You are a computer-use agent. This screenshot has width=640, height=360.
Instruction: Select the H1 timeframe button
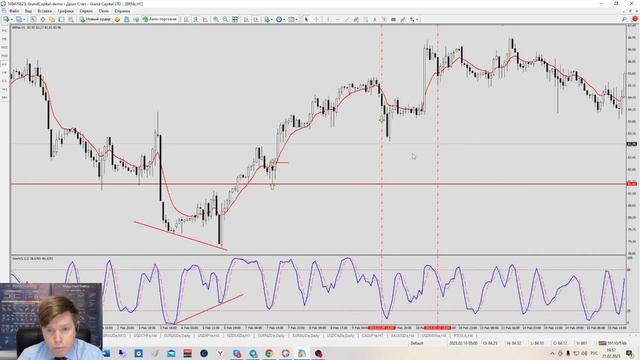pos(4,64)
